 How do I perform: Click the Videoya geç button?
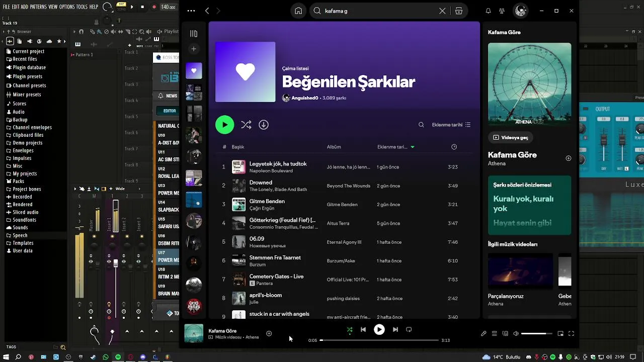[511, 137]
